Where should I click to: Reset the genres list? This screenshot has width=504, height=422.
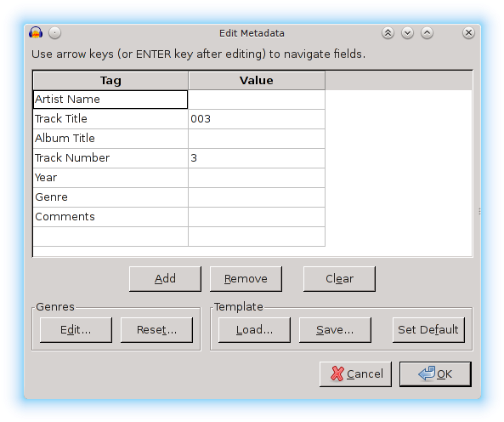[157, 330]
